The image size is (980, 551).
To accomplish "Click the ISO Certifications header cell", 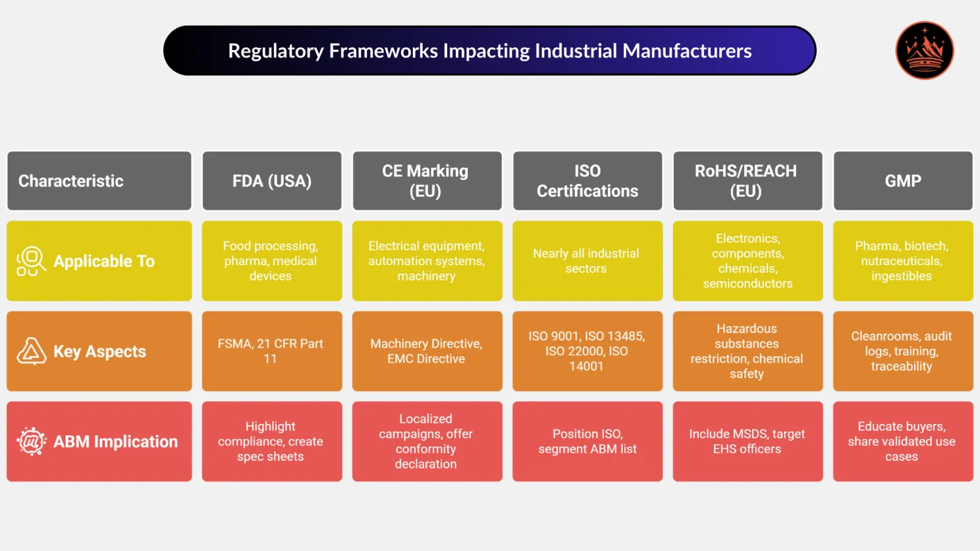I will pos(587,180).
